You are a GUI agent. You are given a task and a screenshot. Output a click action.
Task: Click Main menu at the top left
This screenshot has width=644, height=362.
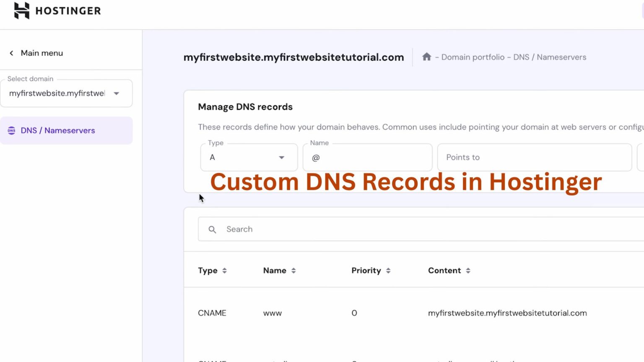click(x=42, y=53)
